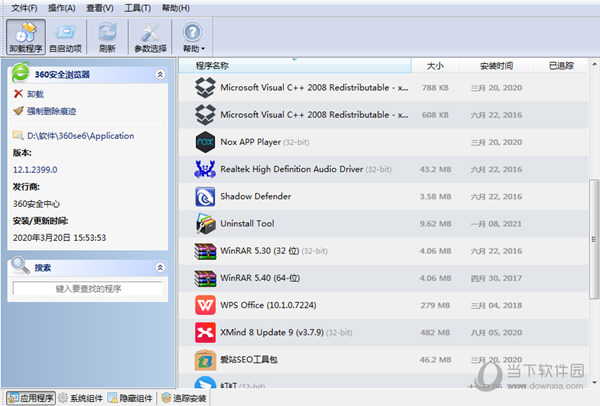Select Uninstall Tool row text
Screen dimensions: 600x406
coord(247,223)
